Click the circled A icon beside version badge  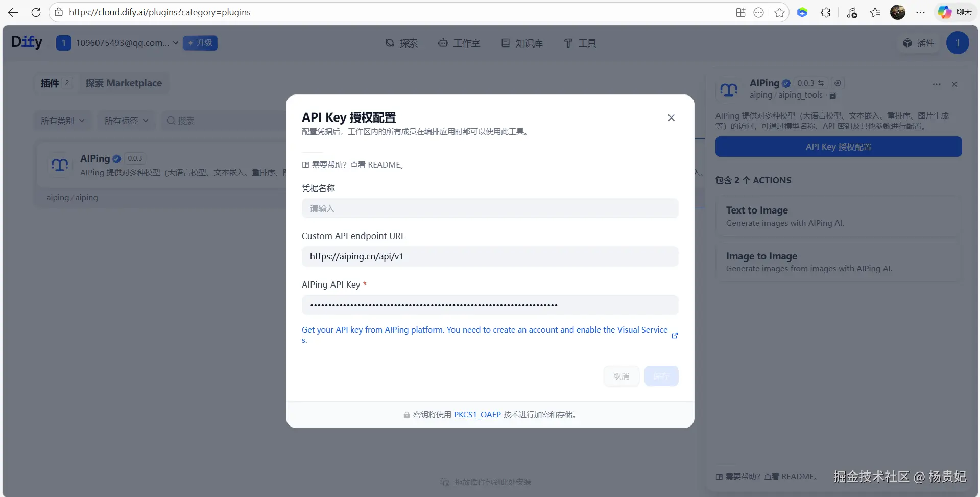pyautogui.click(x=838, y=83)
